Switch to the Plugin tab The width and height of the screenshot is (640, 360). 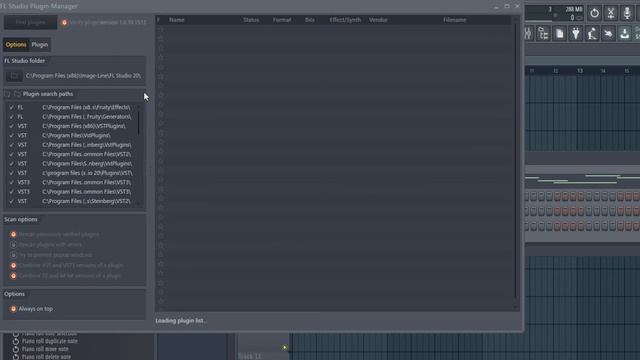[x=40, y=44]
